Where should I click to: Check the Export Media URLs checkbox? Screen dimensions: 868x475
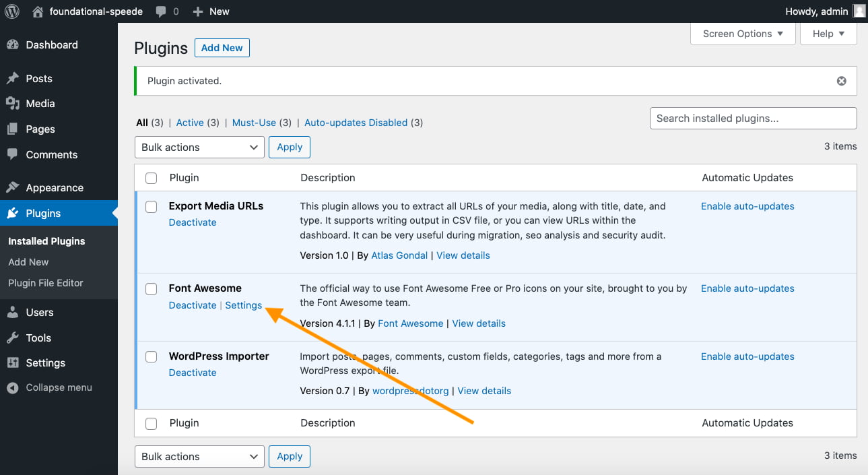[x=151, y=207]
